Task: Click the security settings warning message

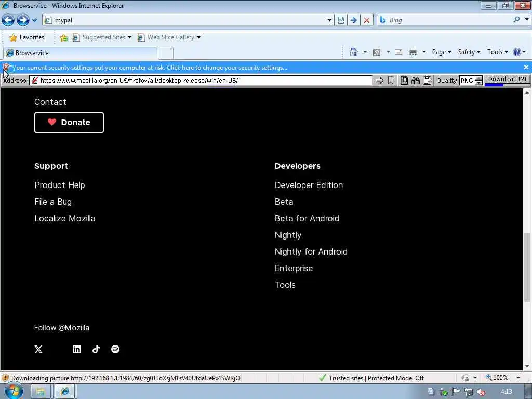Action: pyautogui.click(x=150, y=68)
